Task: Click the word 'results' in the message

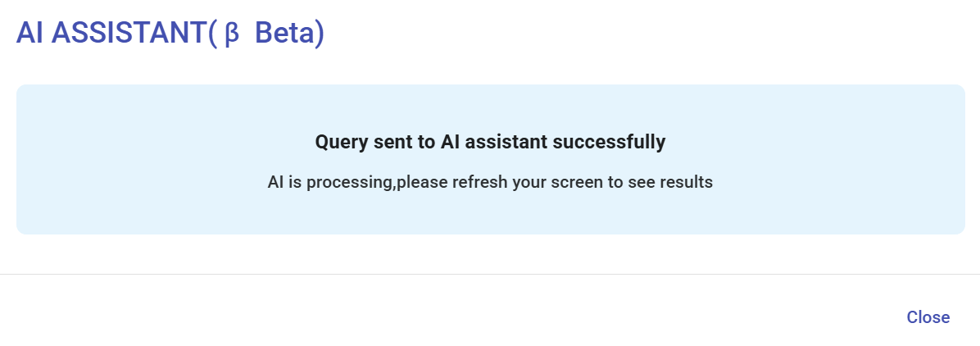Action: pyautogui.click(x=685, y=182)
